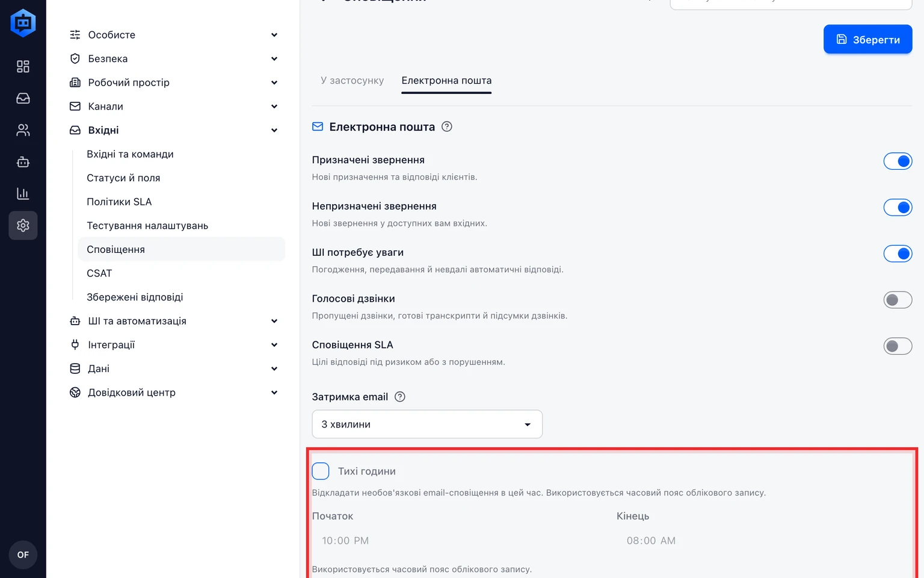
Task: Open the dashboard grid icon in left rail
Action: point(23,66)
